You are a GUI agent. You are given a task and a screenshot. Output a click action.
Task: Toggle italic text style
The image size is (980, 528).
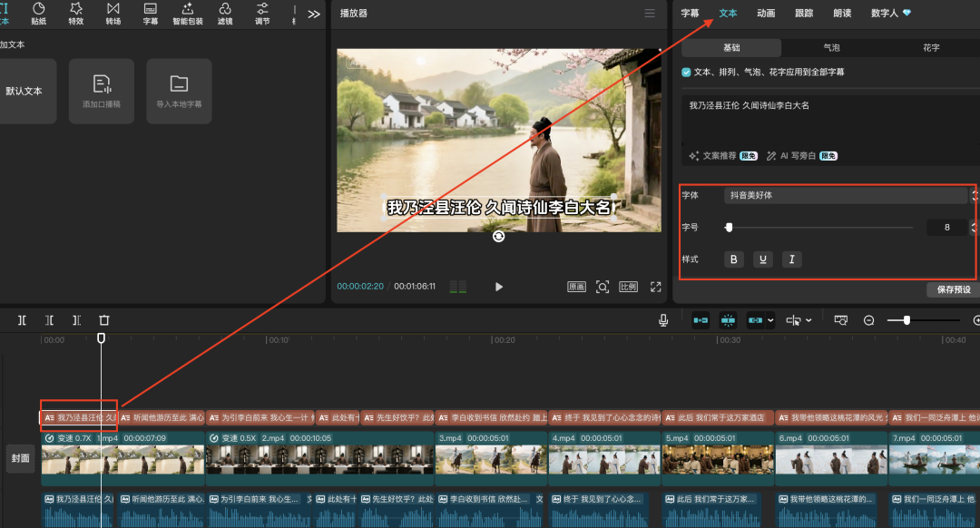(x=791, y=259)
